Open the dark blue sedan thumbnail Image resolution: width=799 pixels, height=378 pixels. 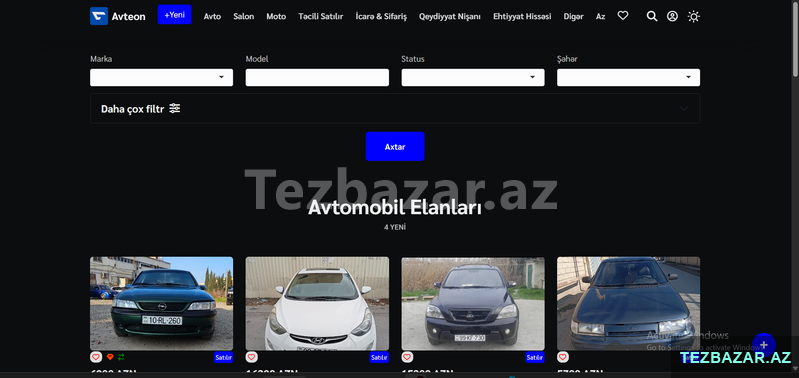[x=628, y=303]
